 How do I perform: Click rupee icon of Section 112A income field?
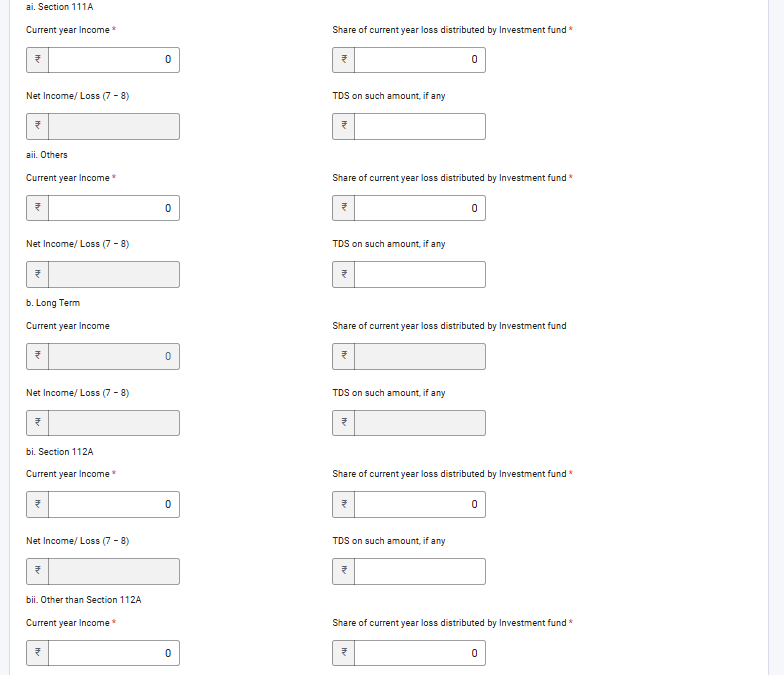point(38,504)
